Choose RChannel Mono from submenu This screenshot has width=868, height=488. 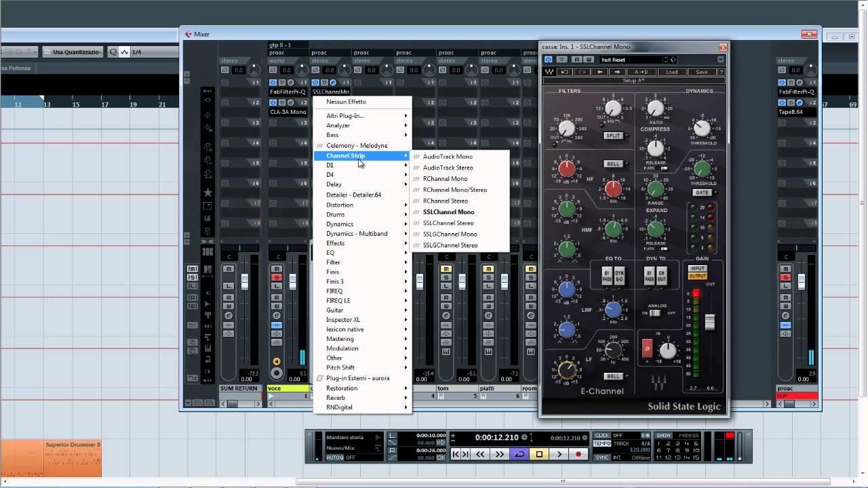click(x=460, y=179)
